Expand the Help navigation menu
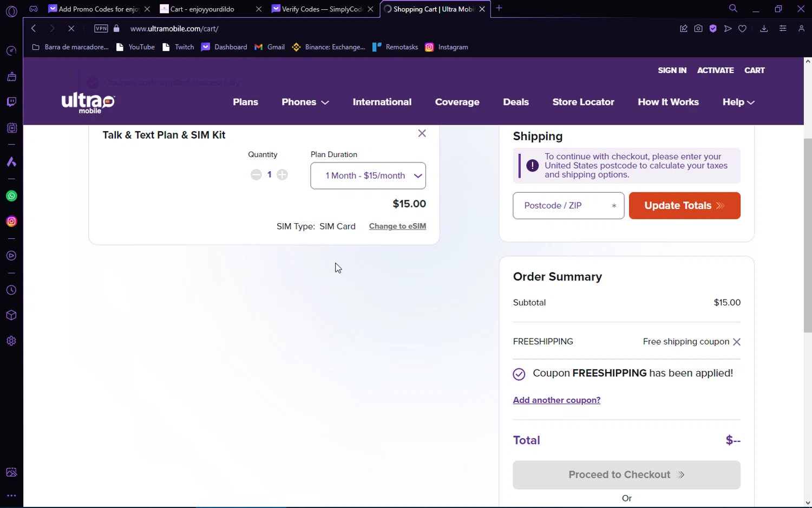The image size is (812, 508). [738, 102]
